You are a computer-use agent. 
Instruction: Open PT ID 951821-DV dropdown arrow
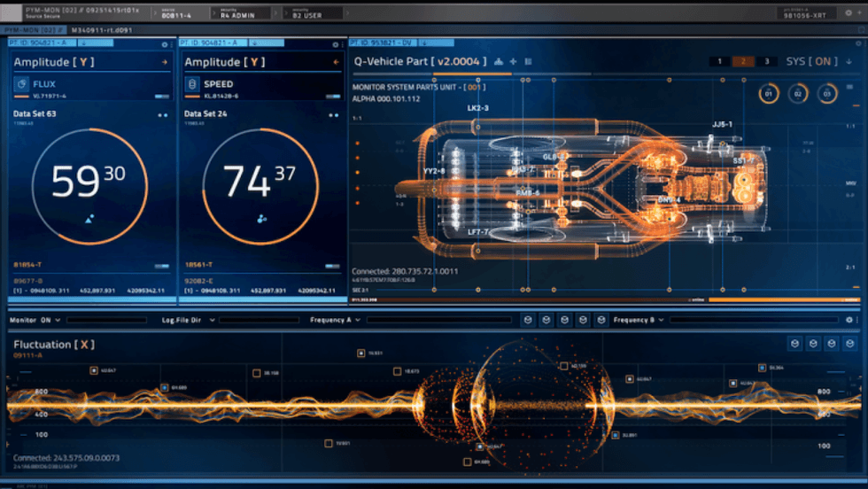point(424,43)
